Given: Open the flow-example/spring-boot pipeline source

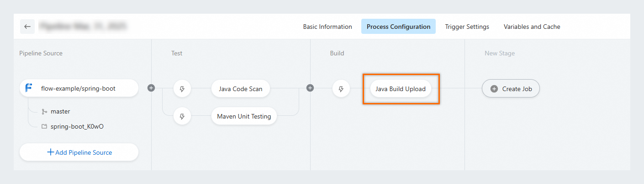Looking at the screenshot, I should (79, 88).
